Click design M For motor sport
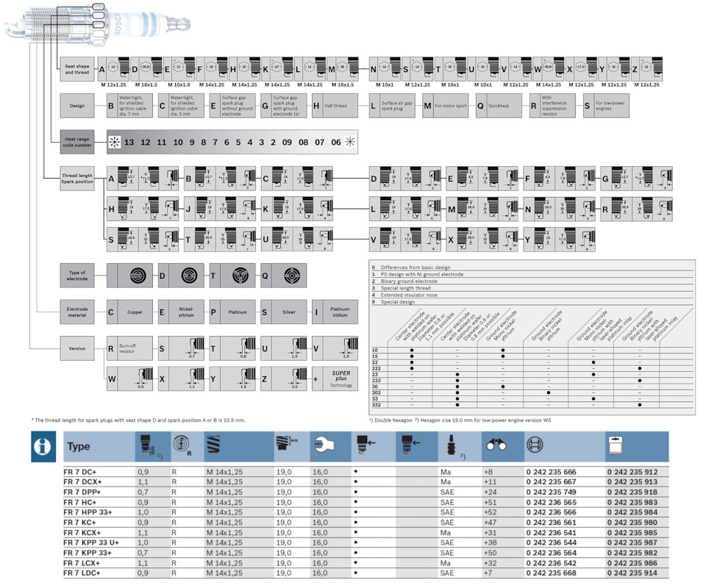The image size is (706, 588). point(446,106)
